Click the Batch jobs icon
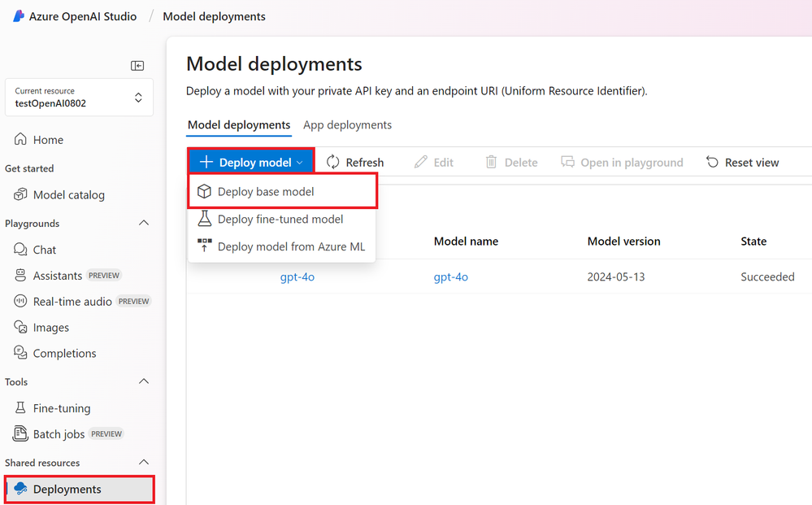812x505 pixels. [x=20, y=433]
